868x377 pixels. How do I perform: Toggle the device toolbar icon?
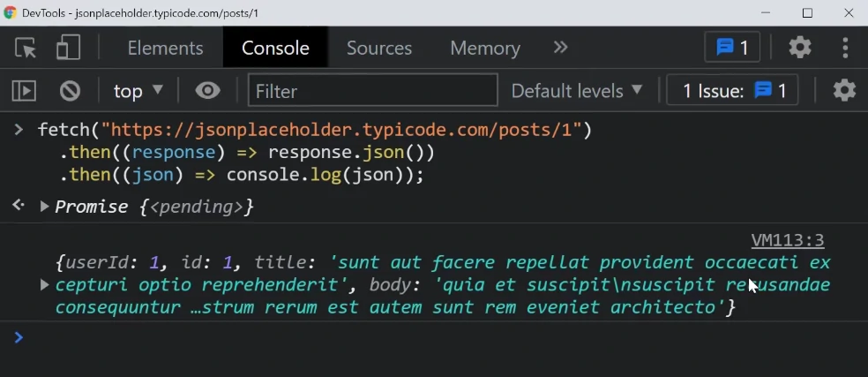click(68, 48)
